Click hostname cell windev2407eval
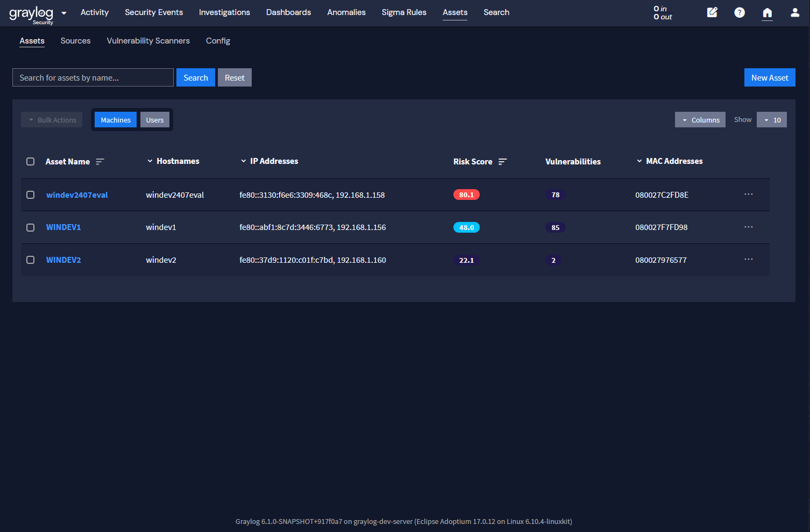The width and height of the screenshot is (810, 532). pos(175,195)
